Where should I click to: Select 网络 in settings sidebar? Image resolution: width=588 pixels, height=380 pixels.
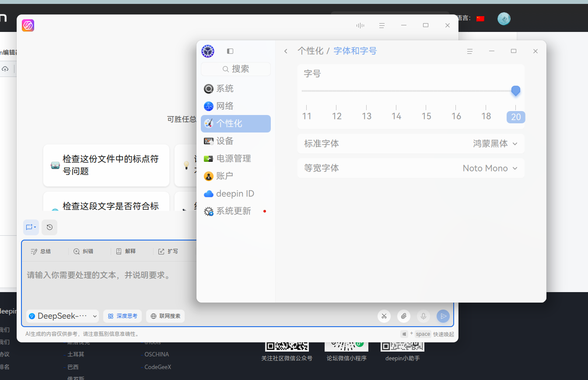coord(236,106)
